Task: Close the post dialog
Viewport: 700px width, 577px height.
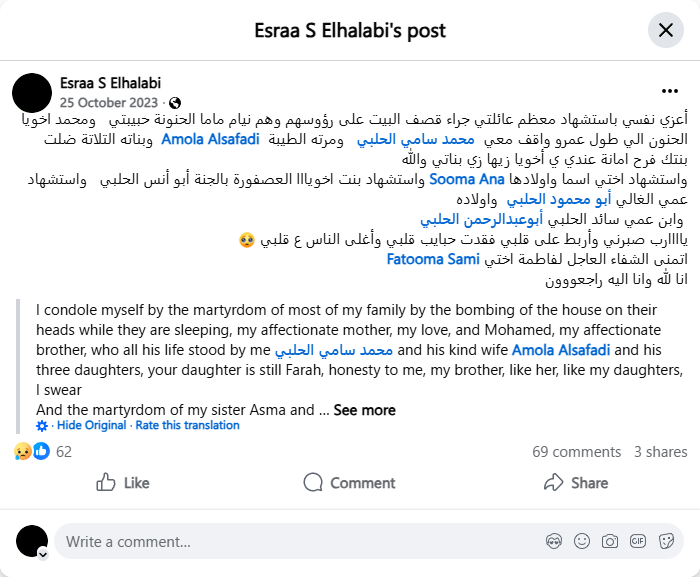Action: [665, 30]
